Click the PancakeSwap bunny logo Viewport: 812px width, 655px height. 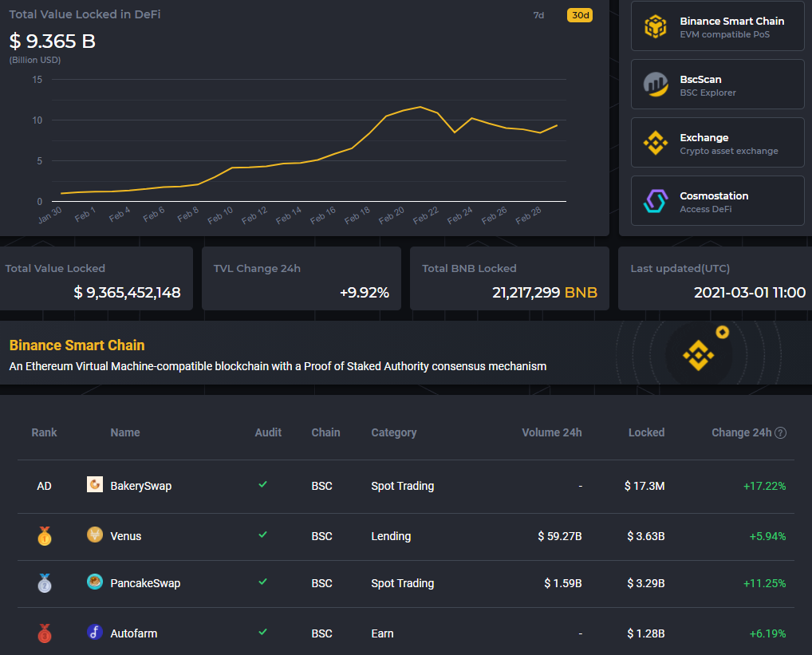click(95, 583)
